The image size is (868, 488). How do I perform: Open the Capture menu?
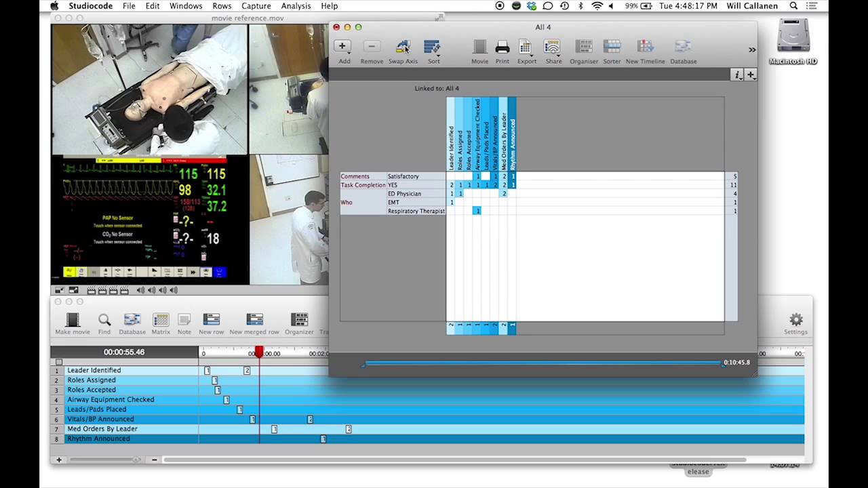pos(256,6)
